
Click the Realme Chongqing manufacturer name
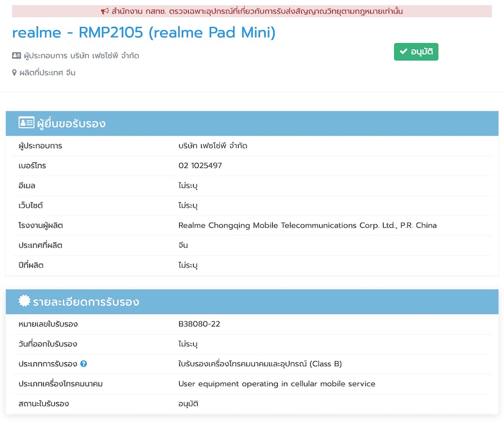(x=307, y=225)
